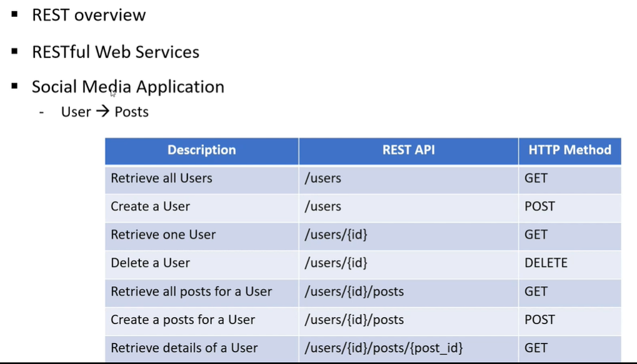Click the 'Description' column header
637x364 pixels.
coord(201,150)
